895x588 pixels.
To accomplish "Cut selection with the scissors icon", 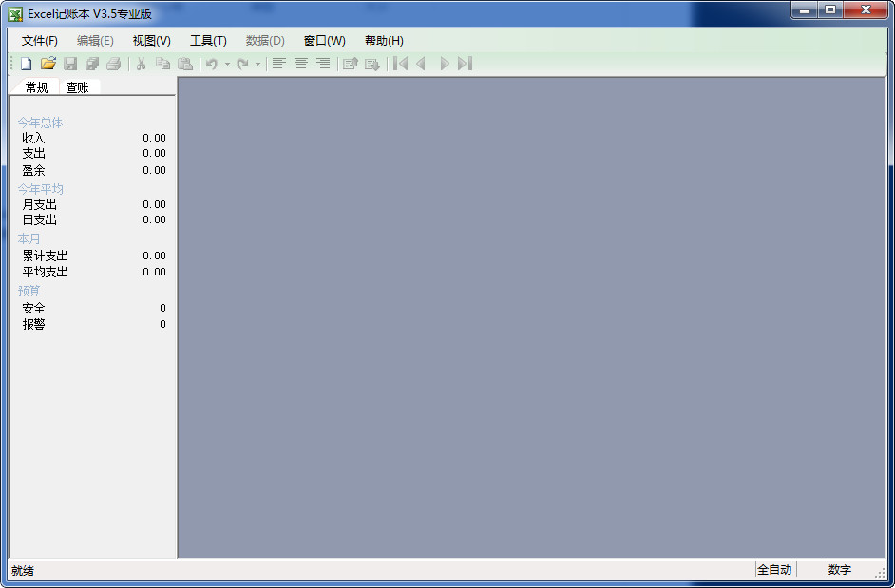I will click(139, 64).
